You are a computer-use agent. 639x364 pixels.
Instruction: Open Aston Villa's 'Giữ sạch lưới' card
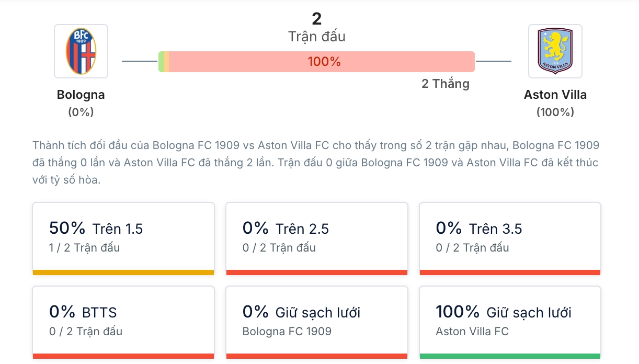pos(509,322)
